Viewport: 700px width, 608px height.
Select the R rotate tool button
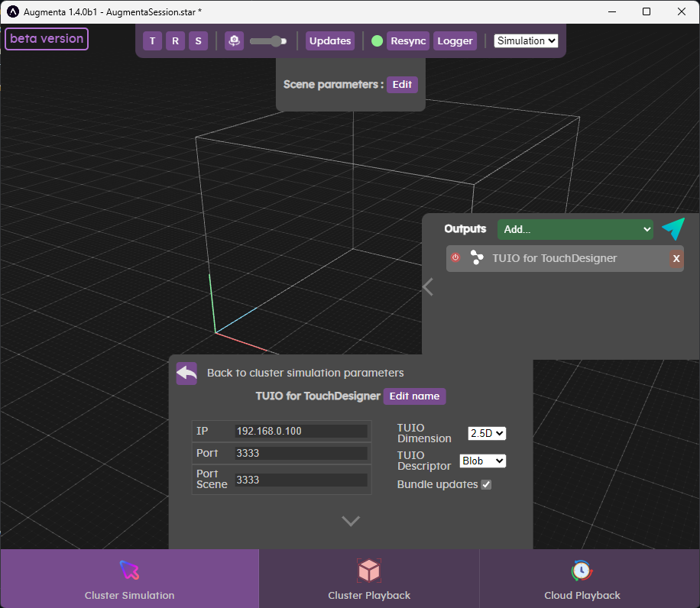point(176,41)
